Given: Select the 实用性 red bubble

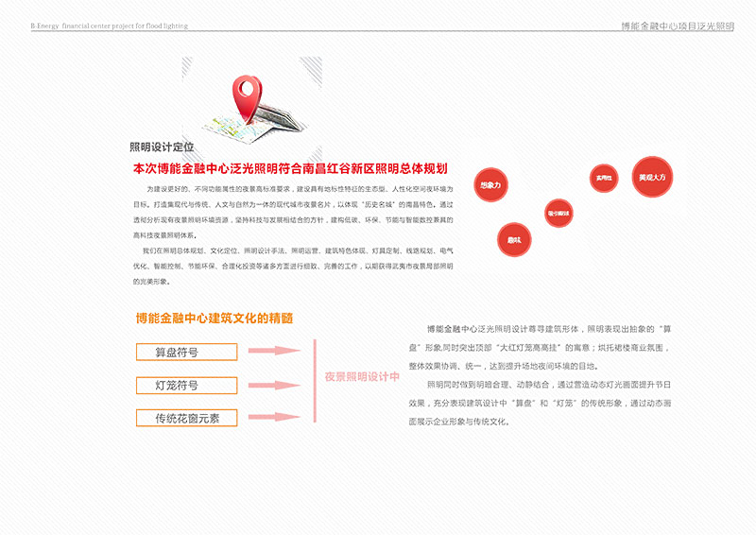Looking at the screenshot, I should (603, 177).
